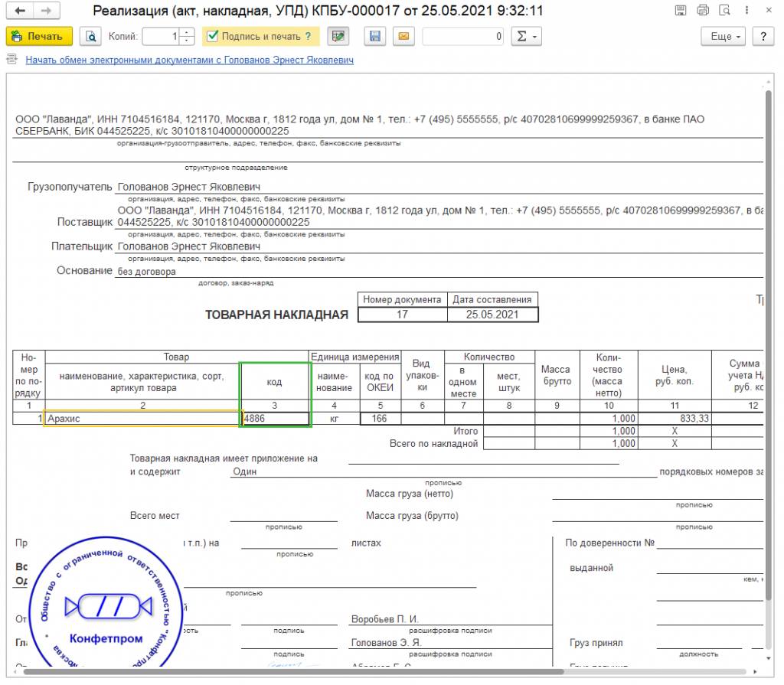
Task: Click the signature name Голованов Э. Я.
Action: pyautogui.click(x=386, y=642)
